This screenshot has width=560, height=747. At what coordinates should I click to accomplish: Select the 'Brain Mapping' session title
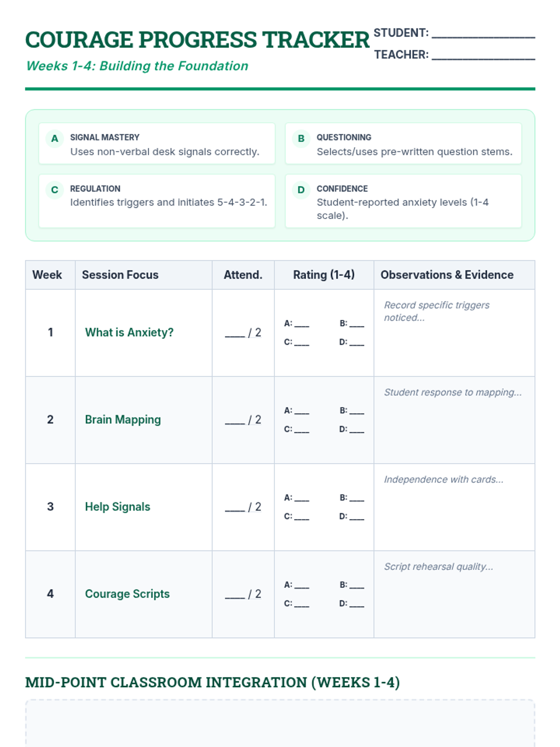pos(123,420)
